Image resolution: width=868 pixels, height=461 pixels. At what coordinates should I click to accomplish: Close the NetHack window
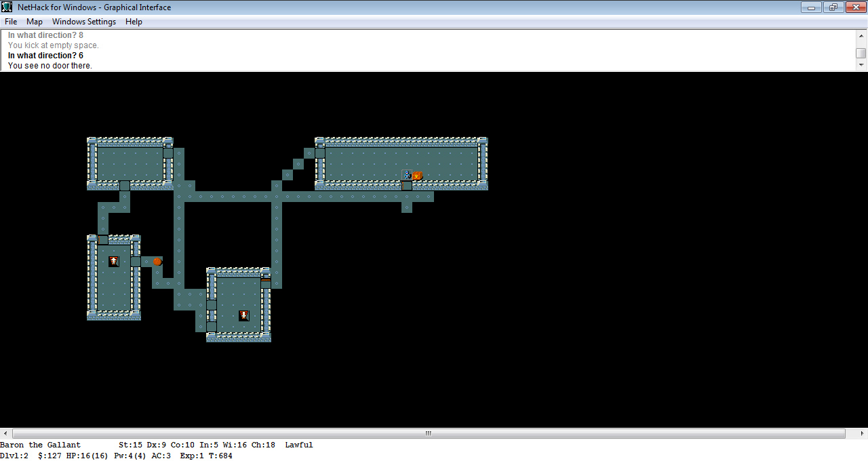(854, 7)
